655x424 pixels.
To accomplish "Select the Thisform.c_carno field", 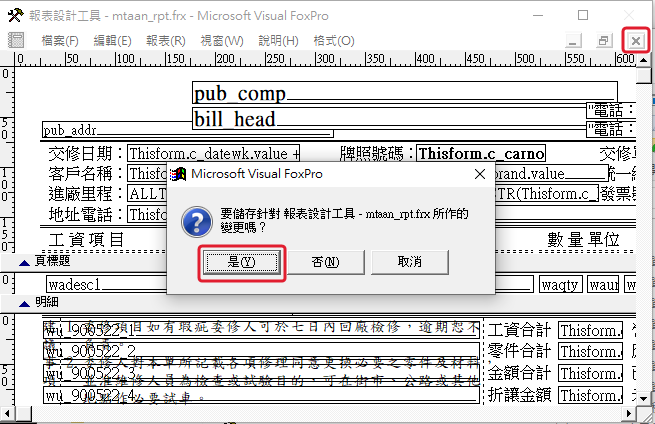I will [x=481, y=153].
